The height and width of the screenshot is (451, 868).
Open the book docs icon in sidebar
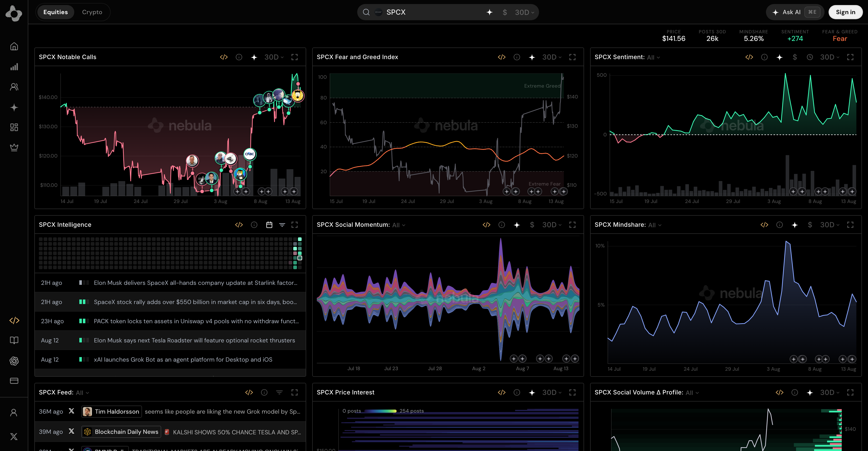14,340
